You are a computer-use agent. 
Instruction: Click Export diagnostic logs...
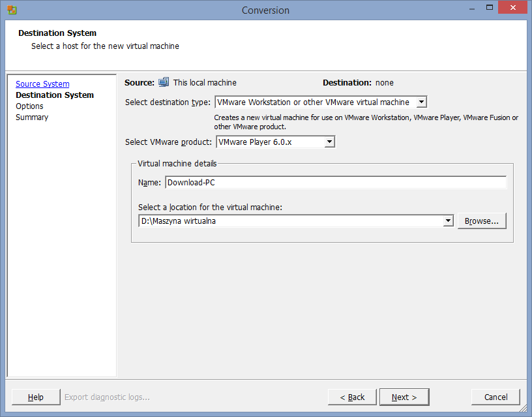(107, 397)
